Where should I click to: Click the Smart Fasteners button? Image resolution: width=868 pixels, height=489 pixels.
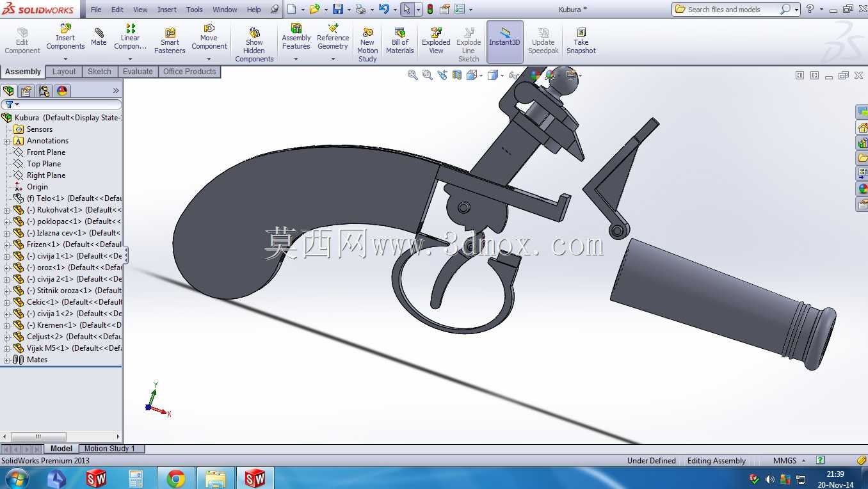170,40
